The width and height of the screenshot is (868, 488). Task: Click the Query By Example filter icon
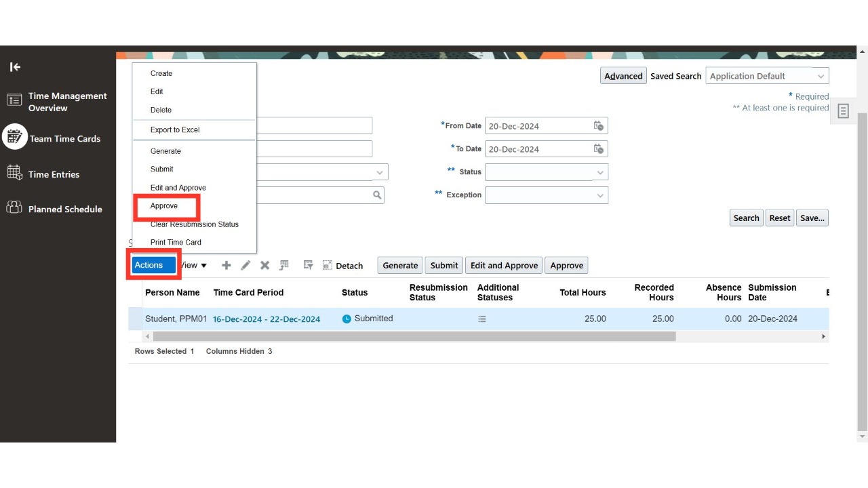click(x=308, y=266)
